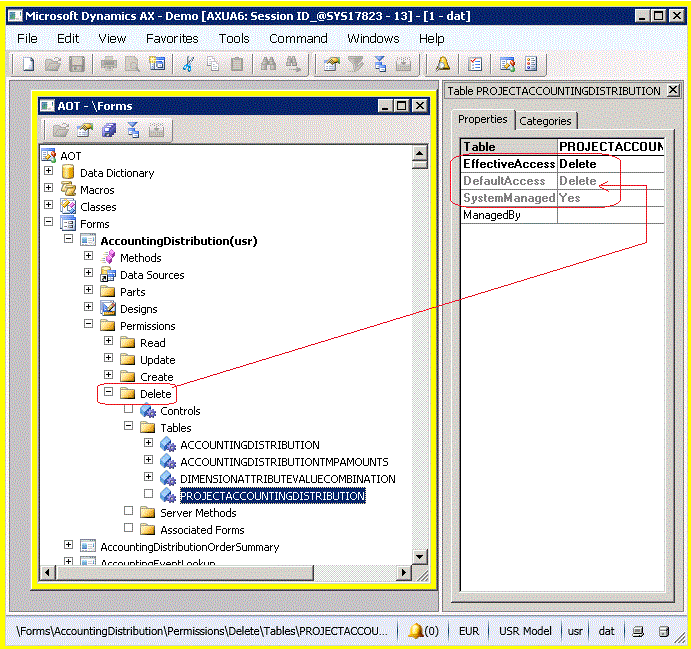Click the Save diskette icon in main toolbar
Image resolution: width=691 pixels, height=649 pixels.
pyautogui.click(x=77, y=64)
